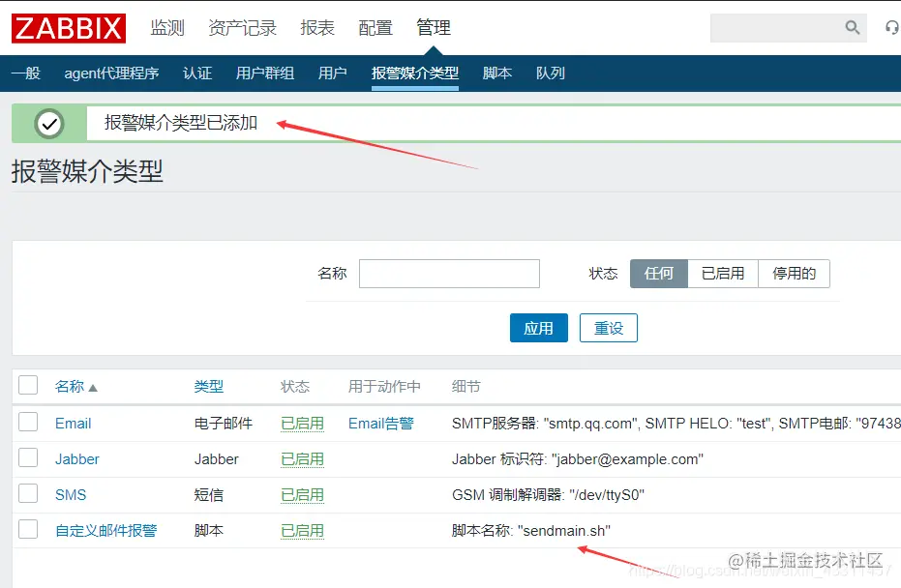901x588 pixels.
Task: Toggle 已启用 status of Email
Action: (302, 424)
